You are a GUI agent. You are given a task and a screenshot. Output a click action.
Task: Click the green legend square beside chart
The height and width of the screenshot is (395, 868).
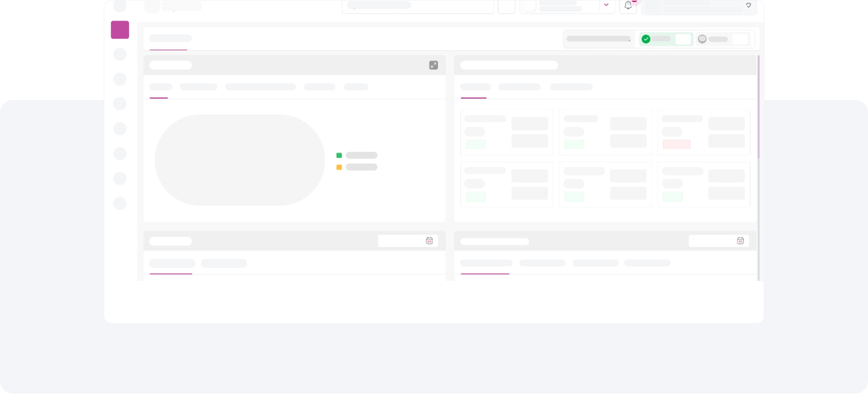[x=339, y=155]
